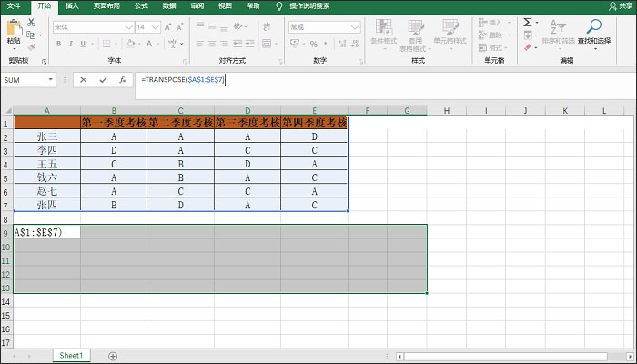The image size is (637, 364).
Task: Open the Paste options arrow below 粘贴
Action: pos(15,49)
